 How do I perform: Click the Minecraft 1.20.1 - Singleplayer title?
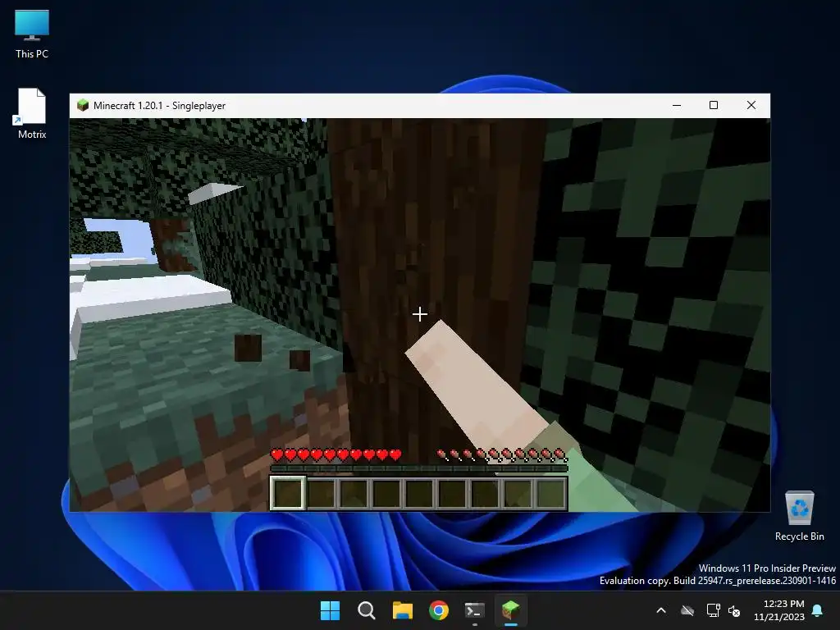coord(159,106)
